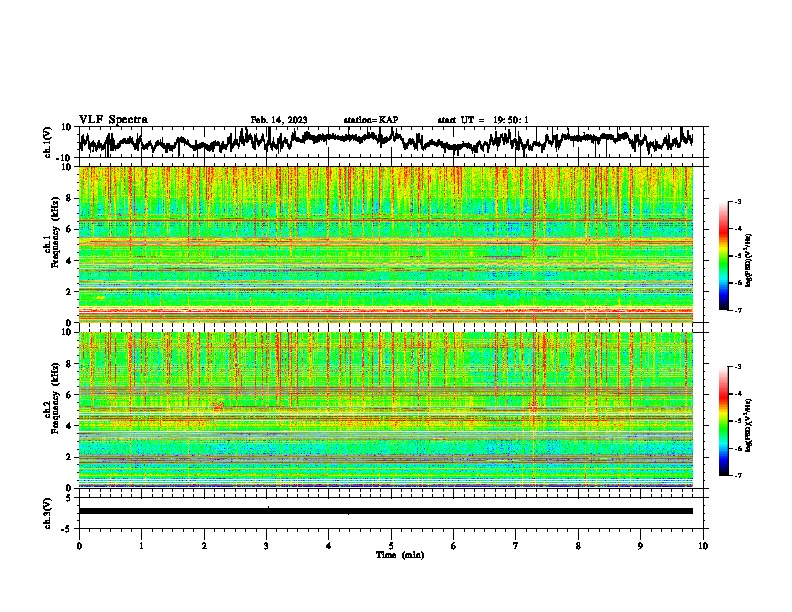This screenshot has height=612, width=792.
Task: Click time axis tick label '5'
Action: coord(391,546)
